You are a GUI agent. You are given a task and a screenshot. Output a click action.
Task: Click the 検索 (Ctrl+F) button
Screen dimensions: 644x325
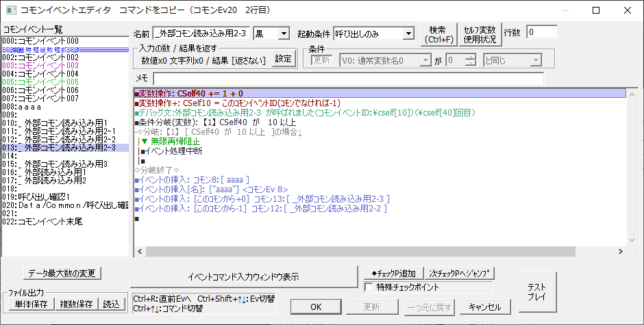tap(439, 34)
